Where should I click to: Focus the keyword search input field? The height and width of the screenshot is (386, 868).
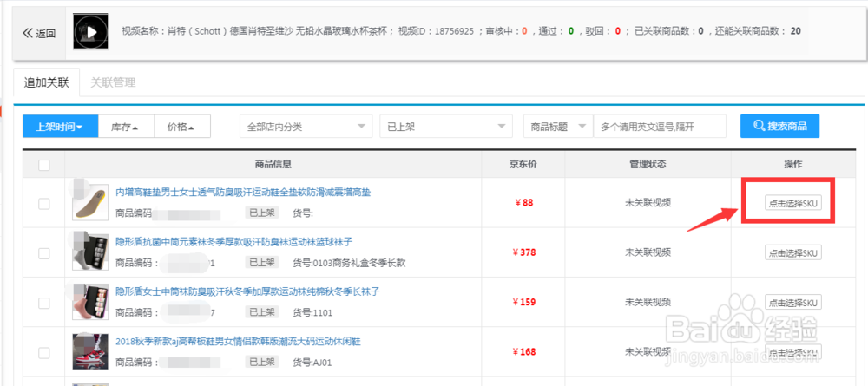tap(660, 127)
